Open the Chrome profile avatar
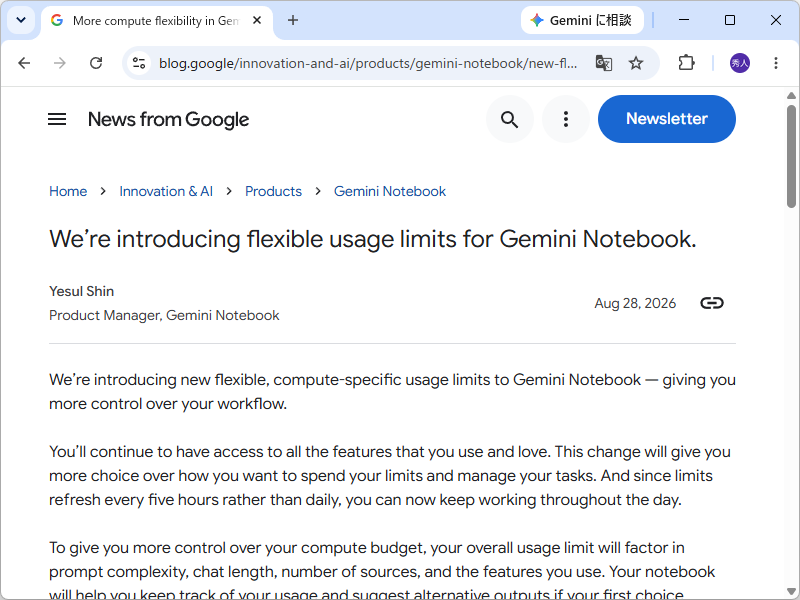The image size is (800, 600). [x=740, y=63]
